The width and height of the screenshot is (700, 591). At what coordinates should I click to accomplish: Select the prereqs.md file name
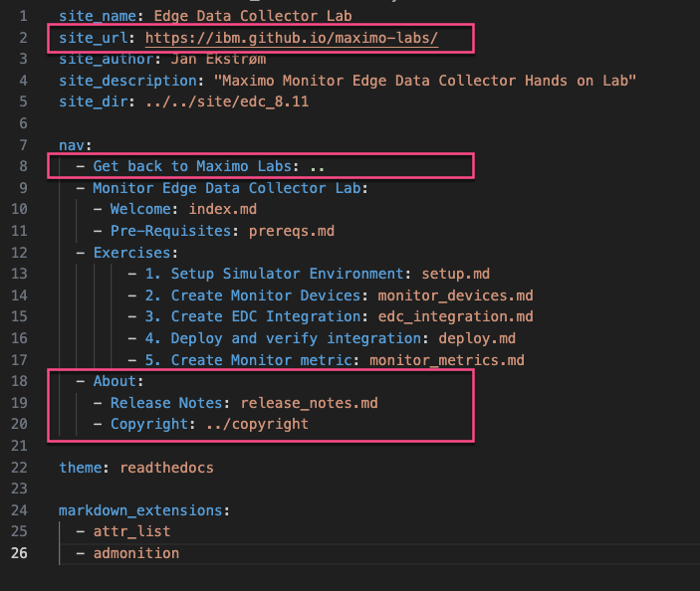pos(292,231)
